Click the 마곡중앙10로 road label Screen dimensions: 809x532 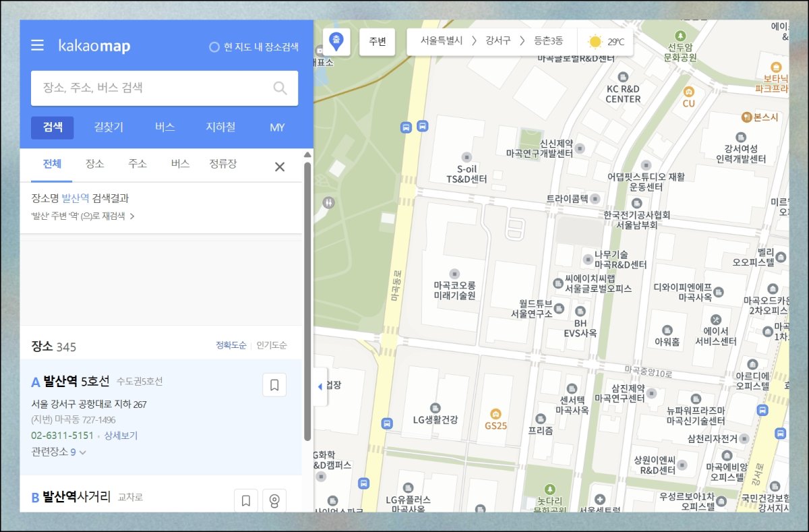pos(649,371)
